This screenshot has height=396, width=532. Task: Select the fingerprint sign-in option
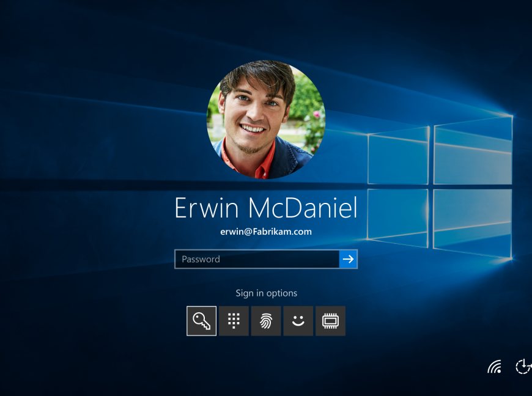click(x=266, y=321)
